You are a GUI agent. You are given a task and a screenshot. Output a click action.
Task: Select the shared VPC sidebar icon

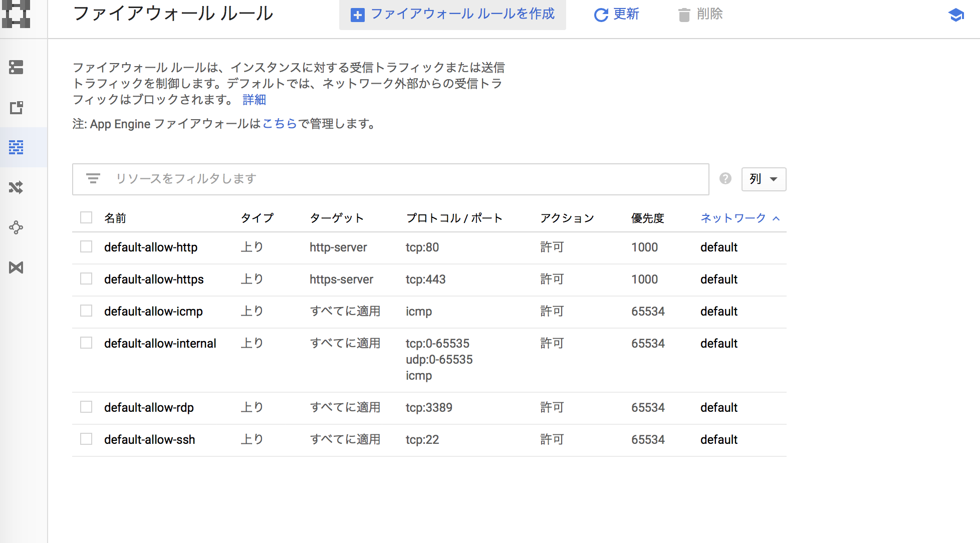(16, 267)
